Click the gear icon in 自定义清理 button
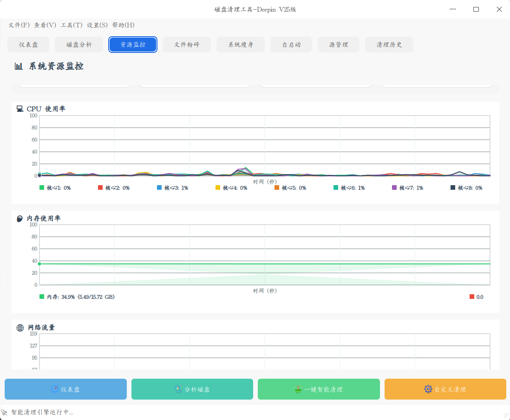The width and height of the screenshot is (510, 420). [428, 389]
